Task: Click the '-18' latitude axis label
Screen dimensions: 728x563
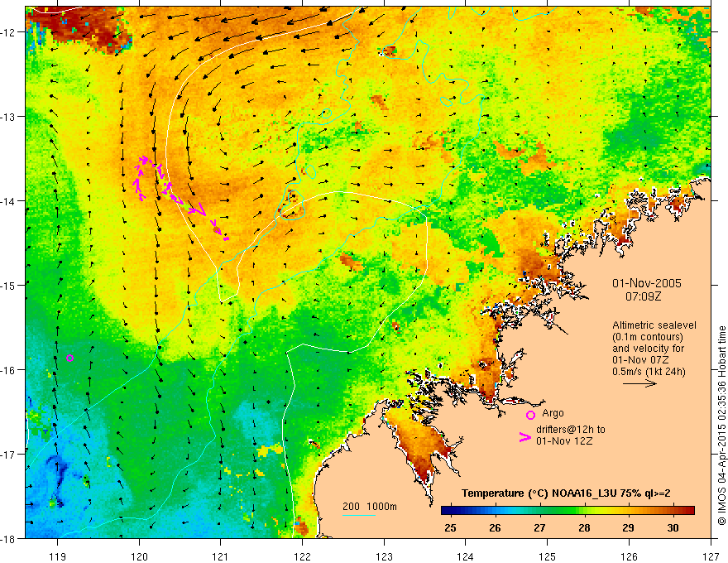Action: pos(9,538)
